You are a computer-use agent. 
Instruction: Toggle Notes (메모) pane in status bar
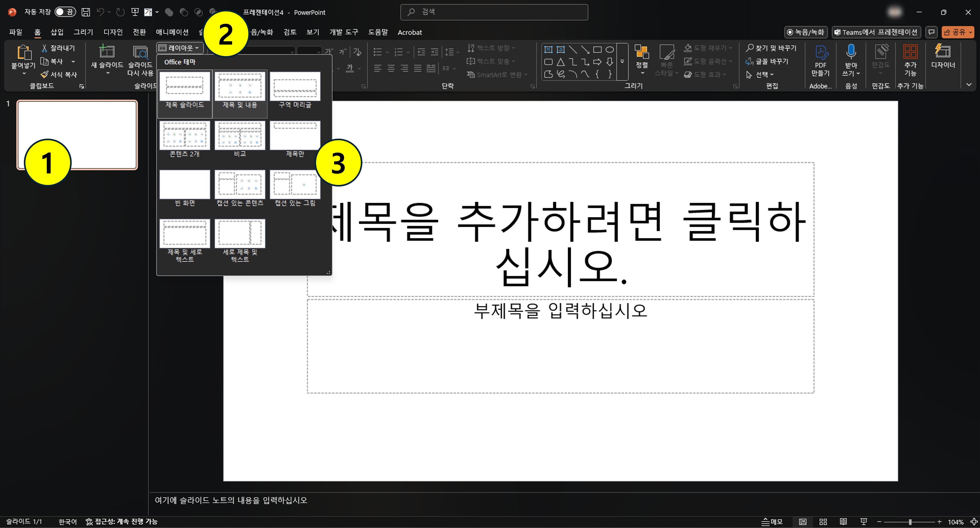[x=772, y=522]
